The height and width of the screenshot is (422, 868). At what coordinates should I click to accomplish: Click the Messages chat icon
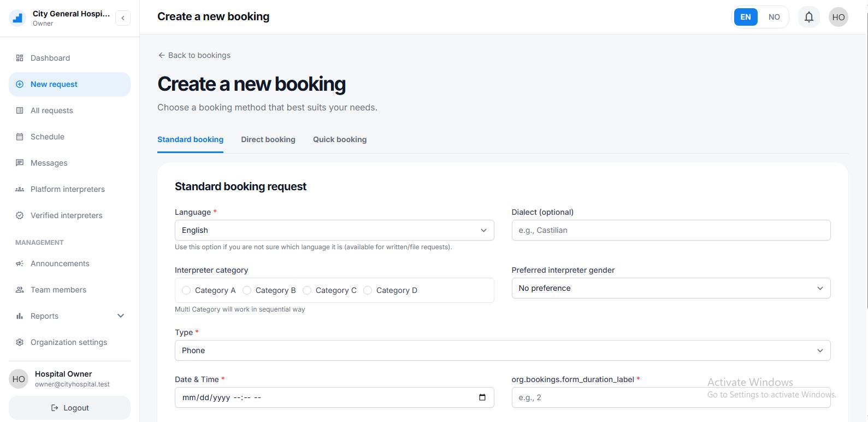pos(20,163)
